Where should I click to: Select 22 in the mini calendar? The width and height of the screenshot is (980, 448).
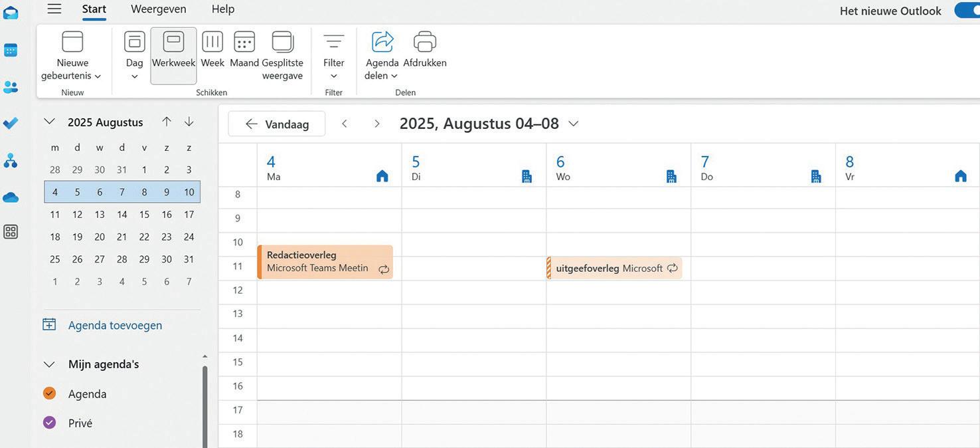point(144,237)
